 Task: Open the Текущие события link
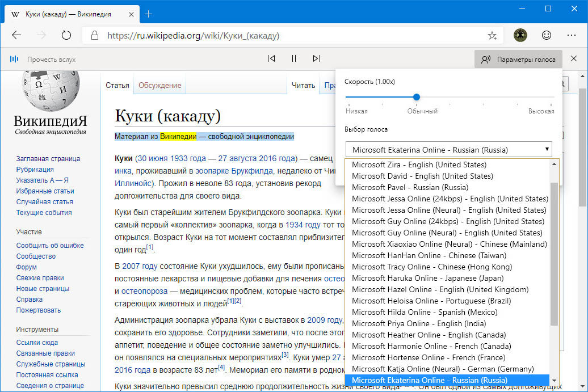coord(44,213)
